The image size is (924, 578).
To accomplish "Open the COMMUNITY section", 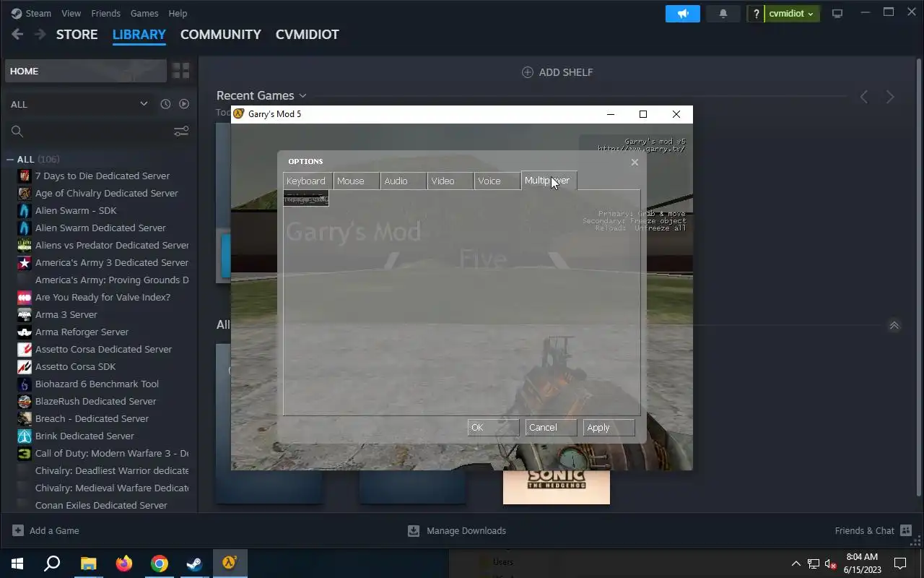I will pos(221,35).
